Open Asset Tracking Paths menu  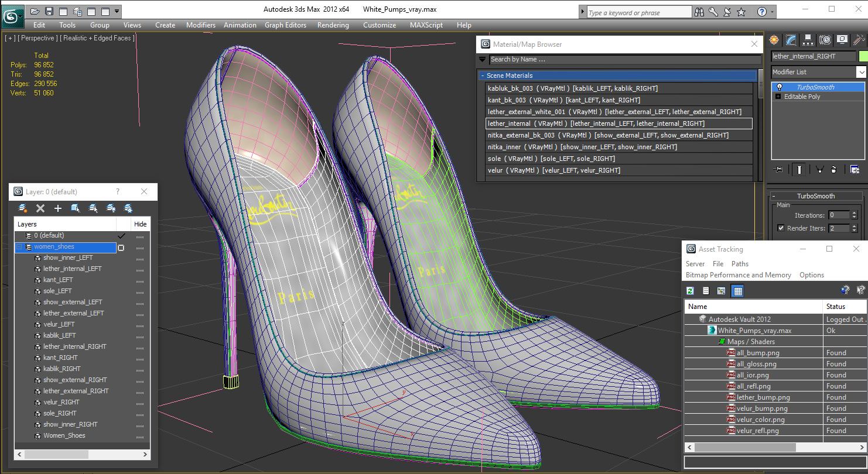[740, 264]
